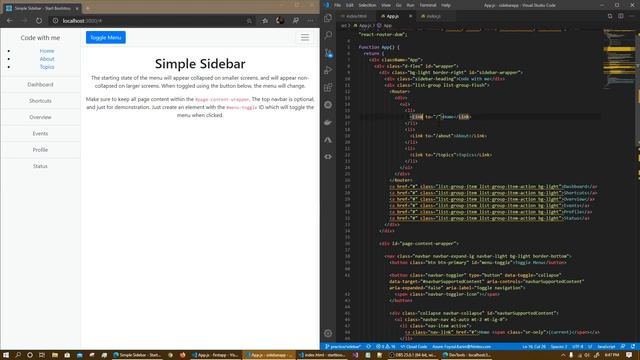Switch to the DevTools localhost taskbar window
Image resolution: width=640 pixels, height=360 pixels.
click(x=467, y=355)
